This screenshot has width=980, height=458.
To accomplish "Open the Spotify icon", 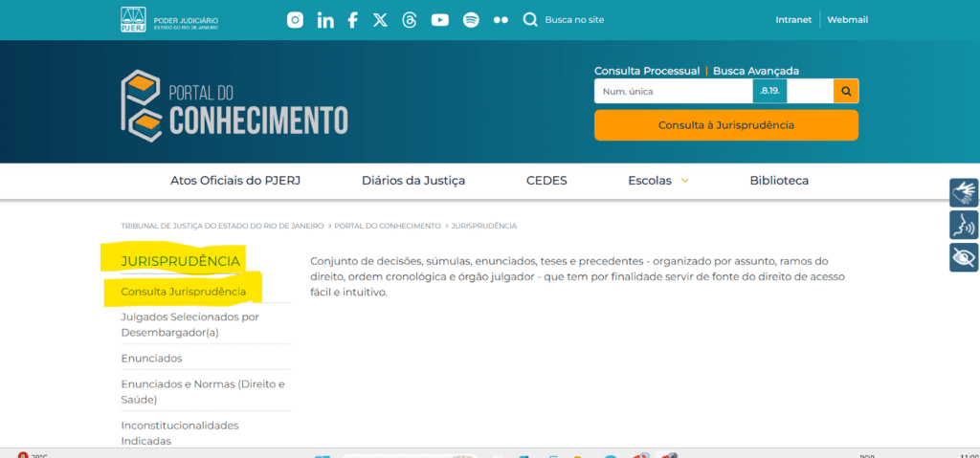I will pos(471,20).
